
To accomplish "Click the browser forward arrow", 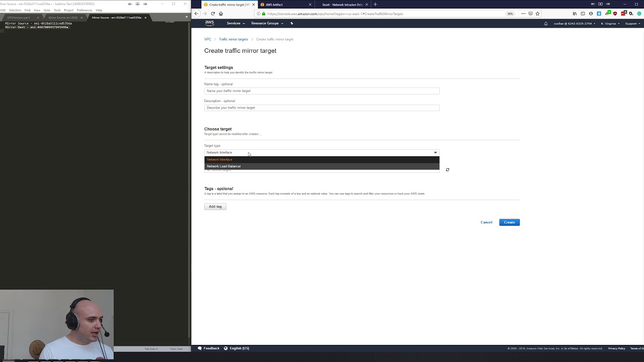I will tap(205, 14).
